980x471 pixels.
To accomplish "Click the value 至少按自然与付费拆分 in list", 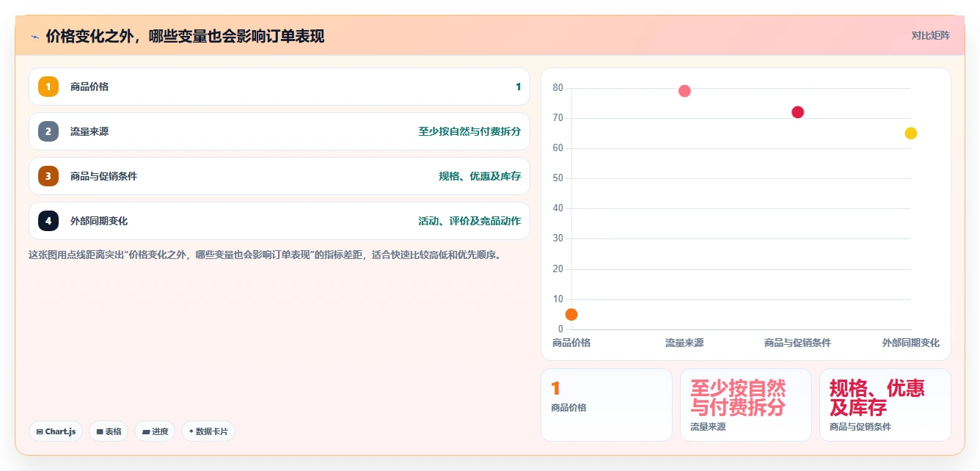I will pos(469,131).
